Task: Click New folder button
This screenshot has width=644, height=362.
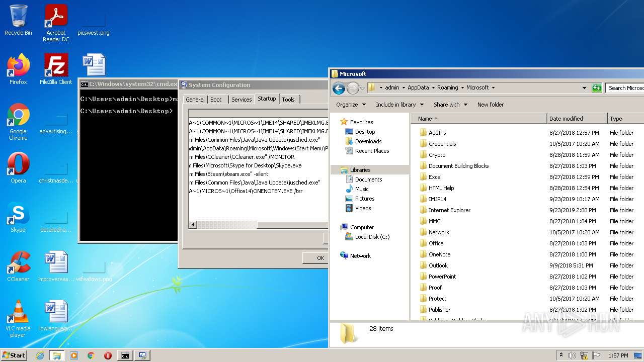Action: click(x=491, y=105)
